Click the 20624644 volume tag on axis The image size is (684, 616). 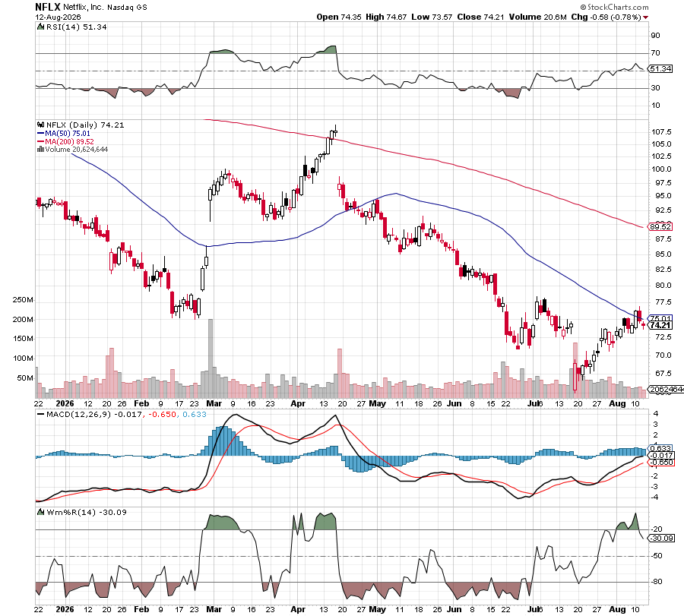tap(666, 390)
